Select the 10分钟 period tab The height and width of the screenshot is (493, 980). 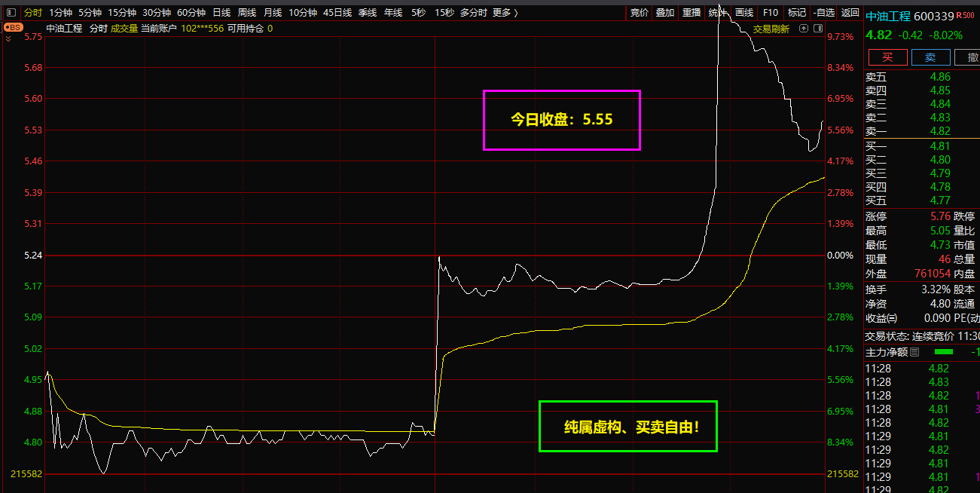(x=303, y=13)
